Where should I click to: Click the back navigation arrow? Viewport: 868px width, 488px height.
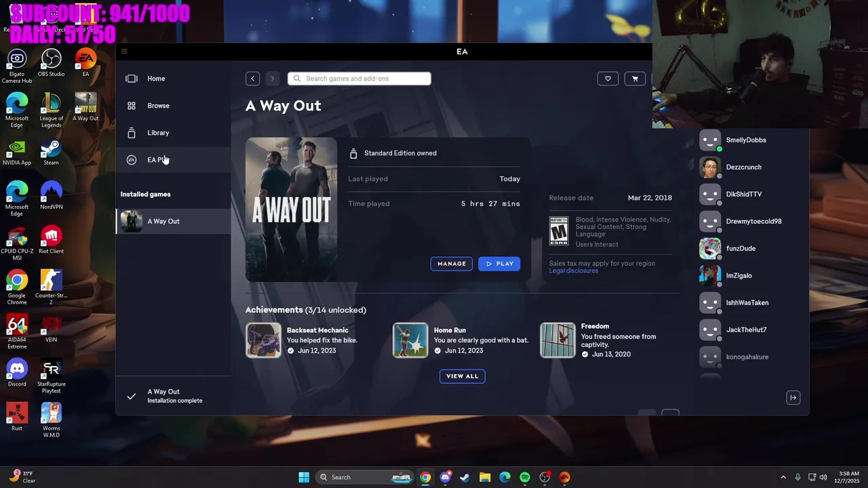[252, 79]
